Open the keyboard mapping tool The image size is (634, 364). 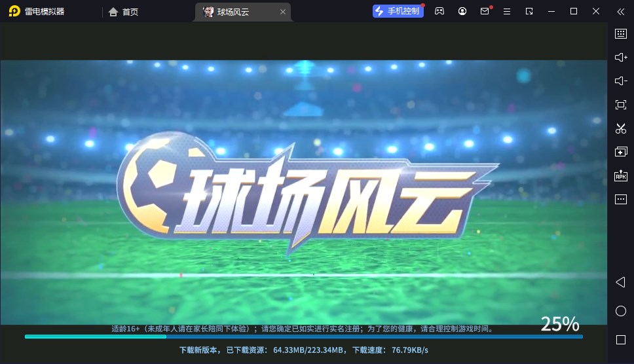pos(621,33)
